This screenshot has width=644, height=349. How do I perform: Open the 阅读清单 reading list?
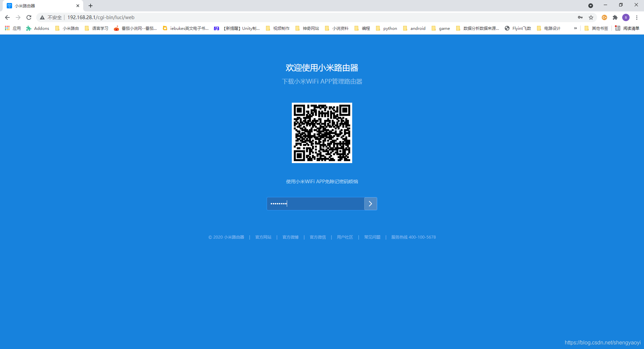(627, 28)
